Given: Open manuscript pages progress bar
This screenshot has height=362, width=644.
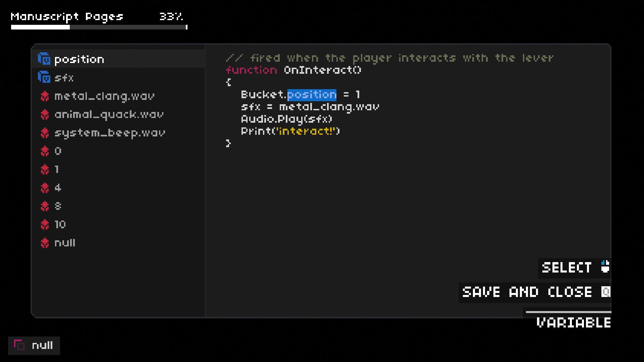Looking at the screenshot, I should (x=98, y=27).
